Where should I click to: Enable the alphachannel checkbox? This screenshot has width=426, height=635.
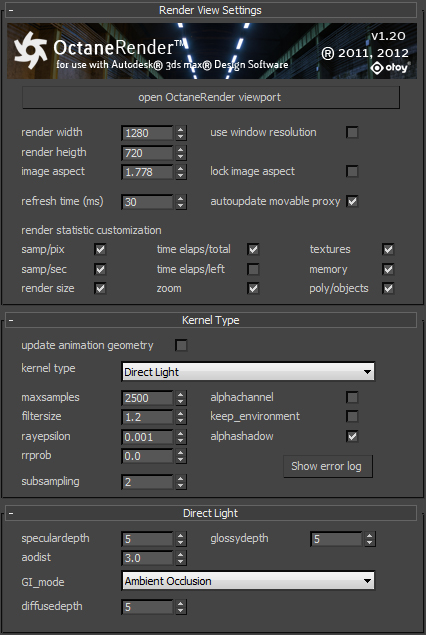[352, 397]
